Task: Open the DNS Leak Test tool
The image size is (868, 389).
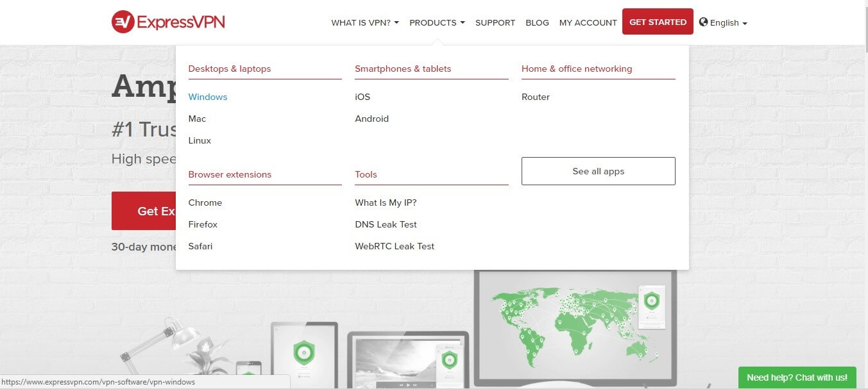Action: coord(386,224)
